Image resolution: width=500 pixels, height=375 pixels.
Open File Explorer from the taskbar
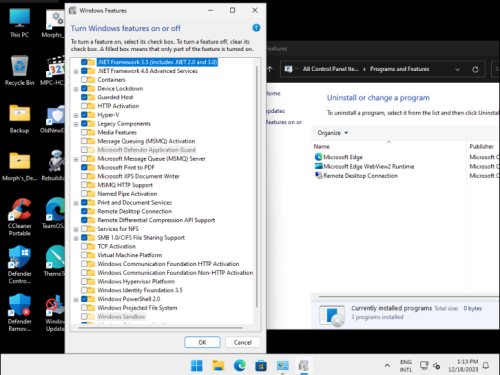pos(218,366)
